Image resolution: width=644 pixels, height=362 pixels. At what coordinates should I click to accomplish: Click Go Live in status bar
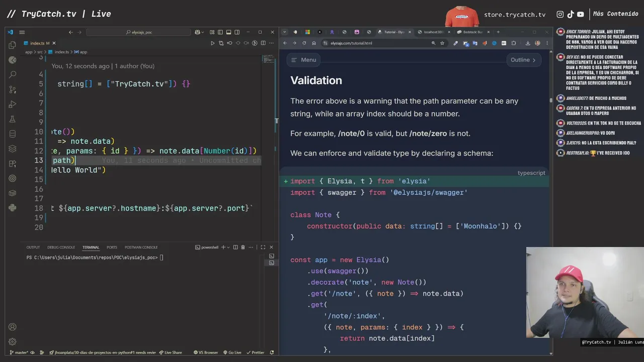click(232, 352)
